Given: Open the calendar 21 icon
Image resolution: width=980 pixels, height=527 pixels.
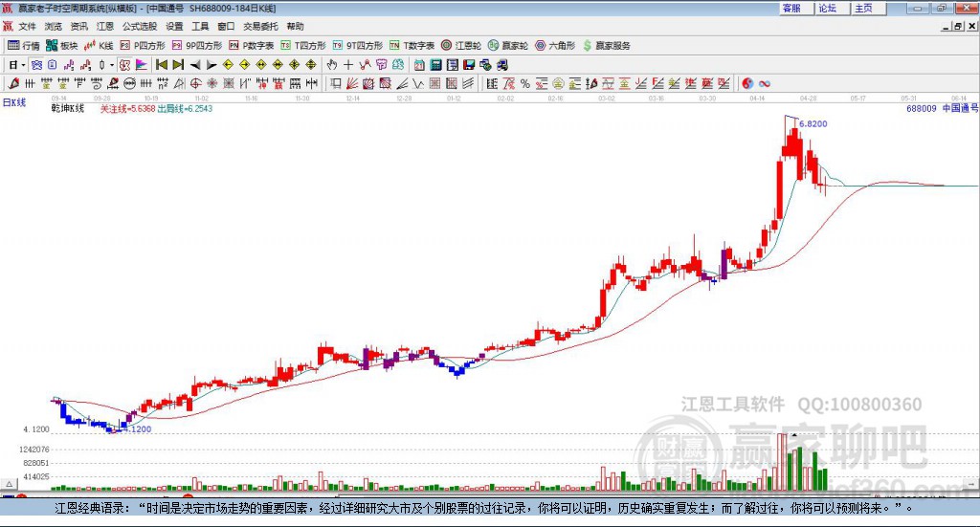Looking at the screenshot, I should click(419, 65).
